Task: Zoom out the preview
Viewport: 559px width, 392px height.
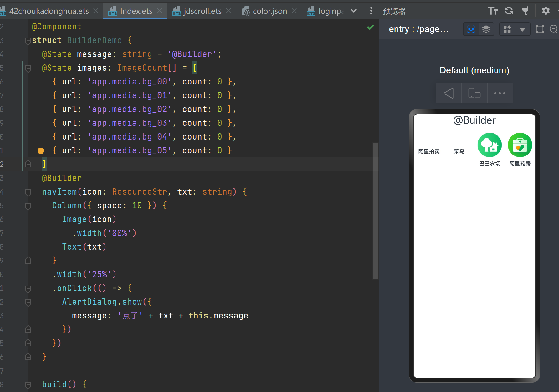Action: [554, 29]
